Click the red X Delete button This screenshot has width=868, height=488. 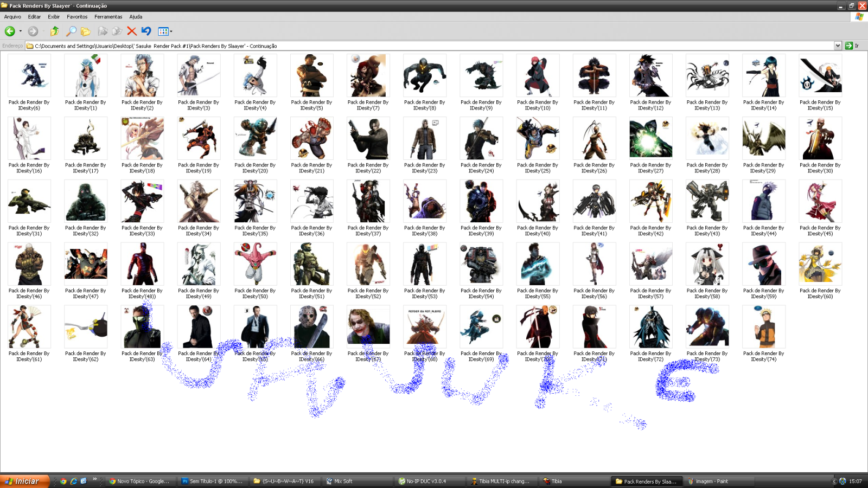[131, 31]
